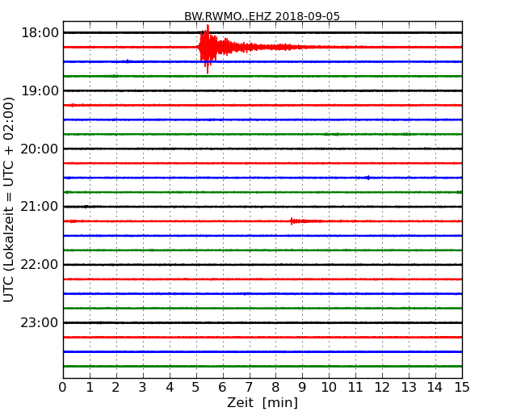Image resolution: width=525 pixels, height=420 pixels.
Task: Click the x-axis tick label 5
Action: coord(195,387)
